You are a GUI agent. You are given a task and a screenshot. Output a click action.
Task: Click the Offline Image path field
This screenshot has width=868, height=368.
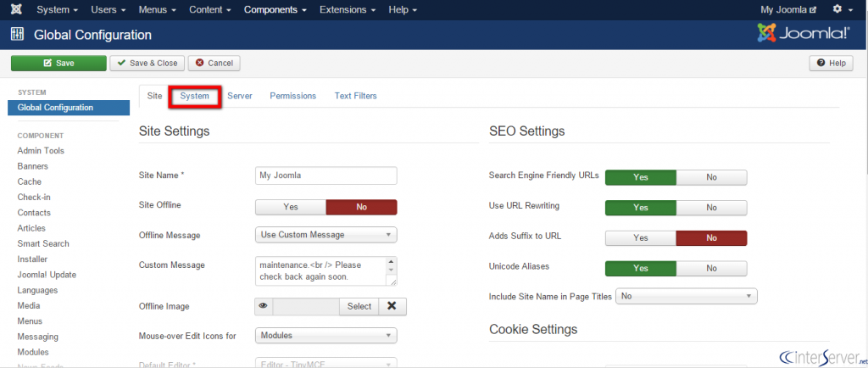pyautogui.click(x=306, y=307)
